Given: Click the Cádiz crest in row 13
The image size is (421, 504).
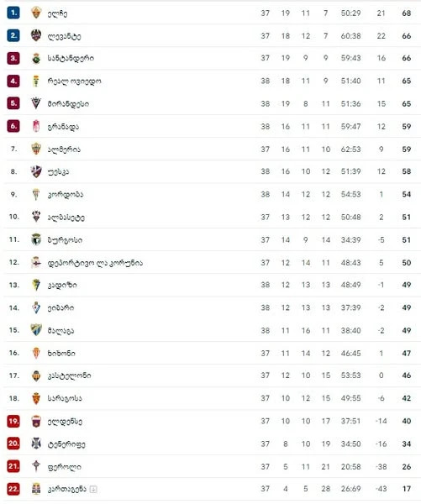Looking at the screenshot, I should pyautogui.click(x=36, y=285).
